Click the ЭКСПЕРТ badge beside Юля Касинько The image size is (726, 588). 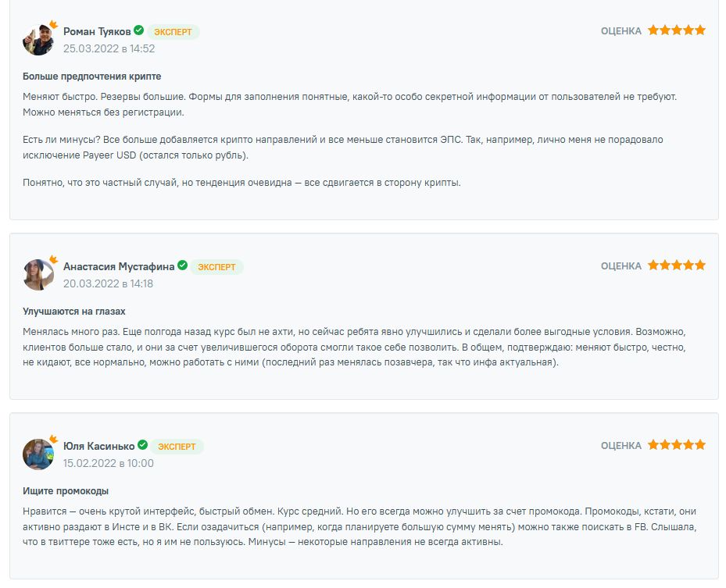tap(177, 447)
